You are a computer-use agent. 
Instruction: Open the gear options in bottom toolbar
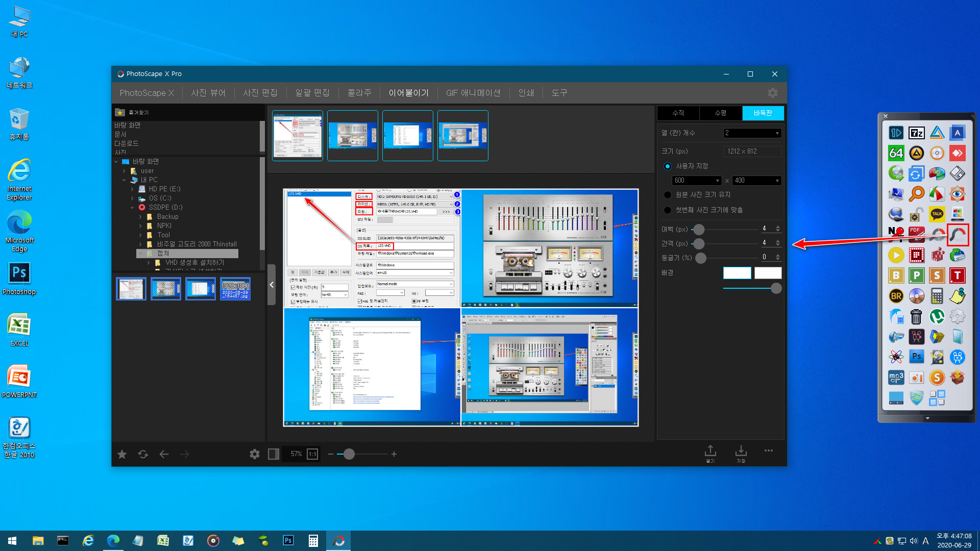point(255,454)
